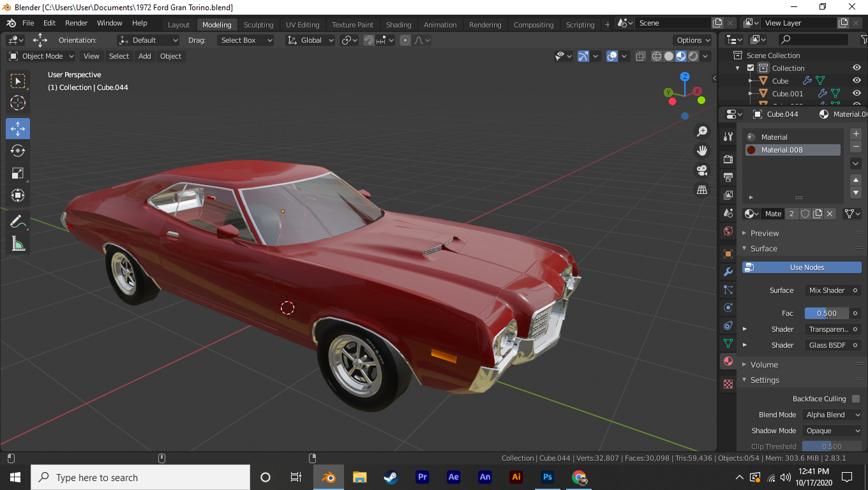
Task: Click the zoom magnifier icon in the viewport
Action: click(702, 131)
